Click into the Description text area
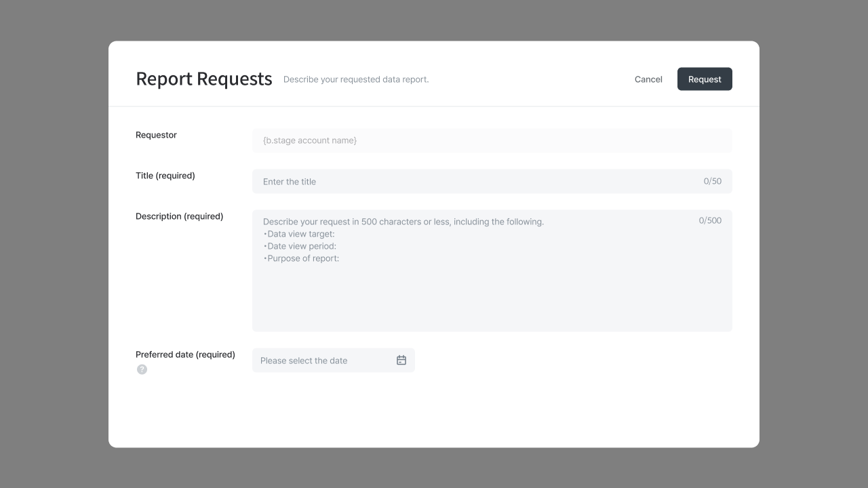 492,270
